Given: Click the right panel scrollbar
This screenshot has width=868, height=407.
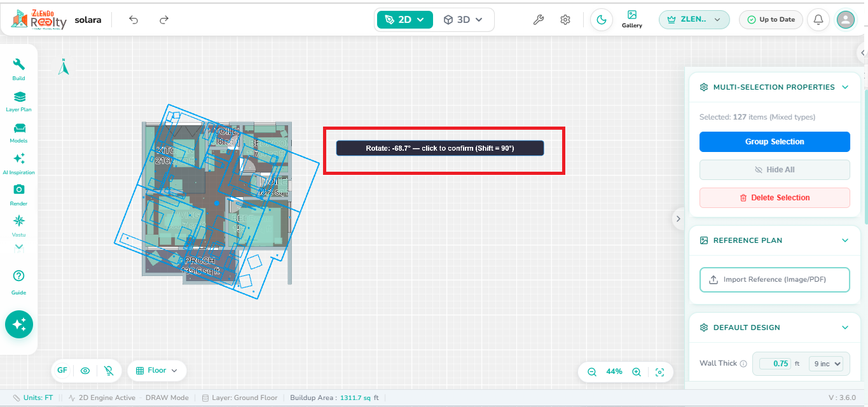Looking at the screenshot, I should (865, 156).
